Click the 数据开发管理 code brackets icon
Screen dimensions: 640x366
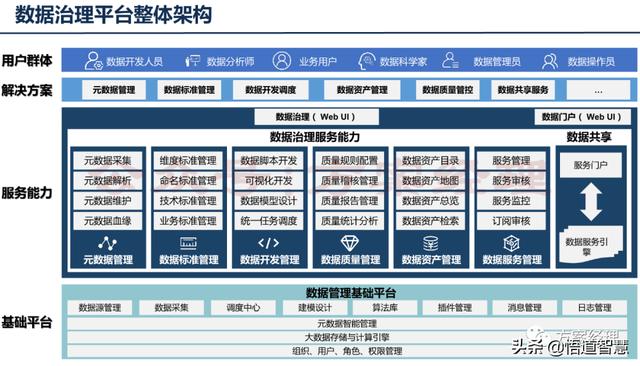[269, 243]
